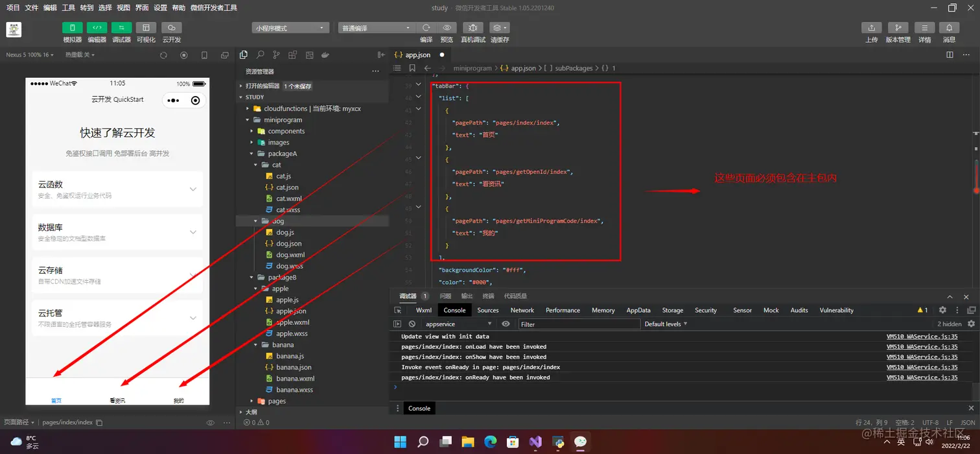
Task: Refresh the simulator with the reload icon
Action: pos(163,55)
